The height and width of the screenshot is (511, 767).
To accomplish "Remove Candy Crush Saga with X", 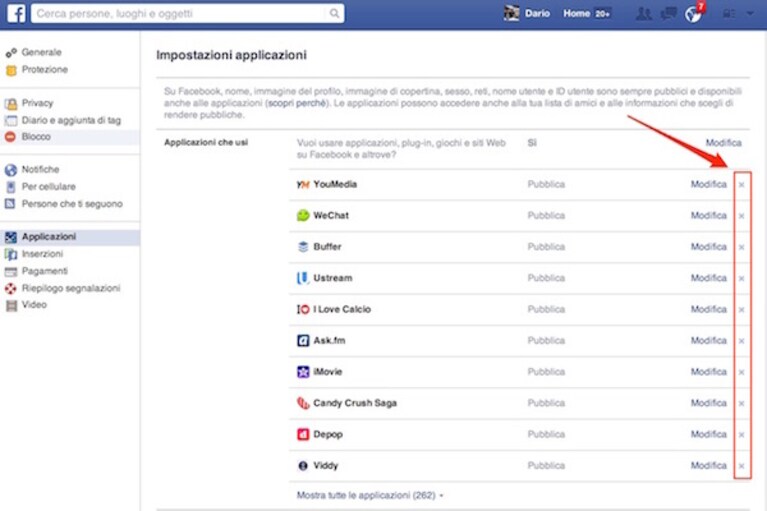I will [x=742, y=404].
